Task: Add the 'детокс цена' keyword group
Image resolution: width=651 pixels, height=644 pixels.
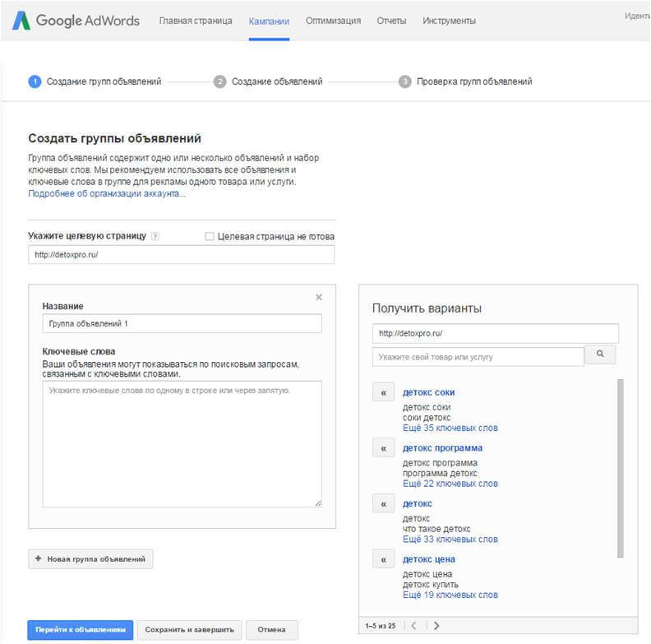Action: 383,559
